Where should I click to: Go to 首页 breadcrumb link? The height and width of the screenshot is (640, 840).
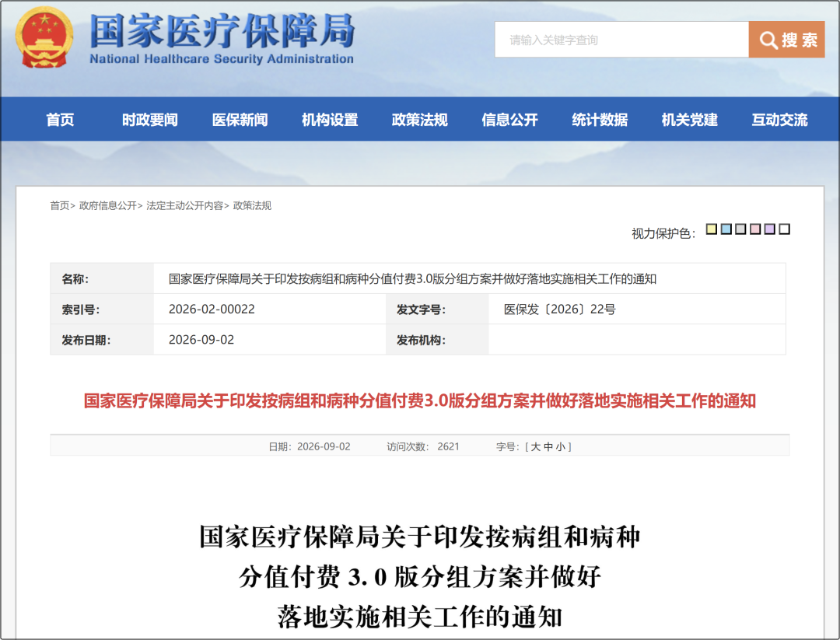[59, 205]
